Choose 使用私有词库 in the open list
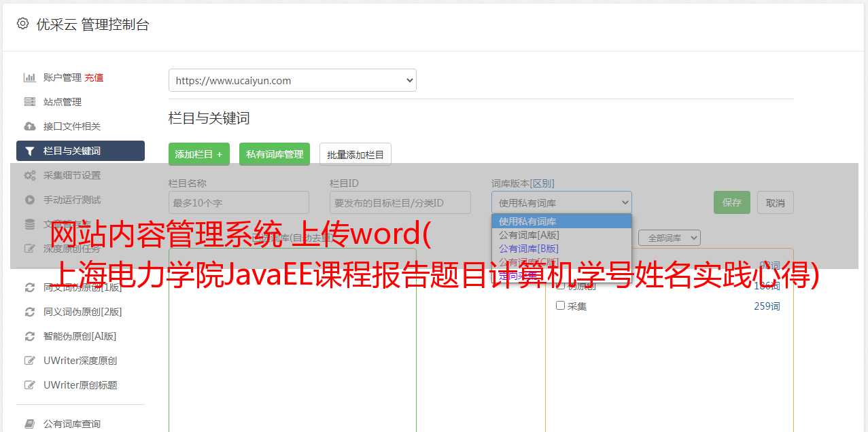Image resolution: width=868 pixels, height=432 pixels. point(561,221)
